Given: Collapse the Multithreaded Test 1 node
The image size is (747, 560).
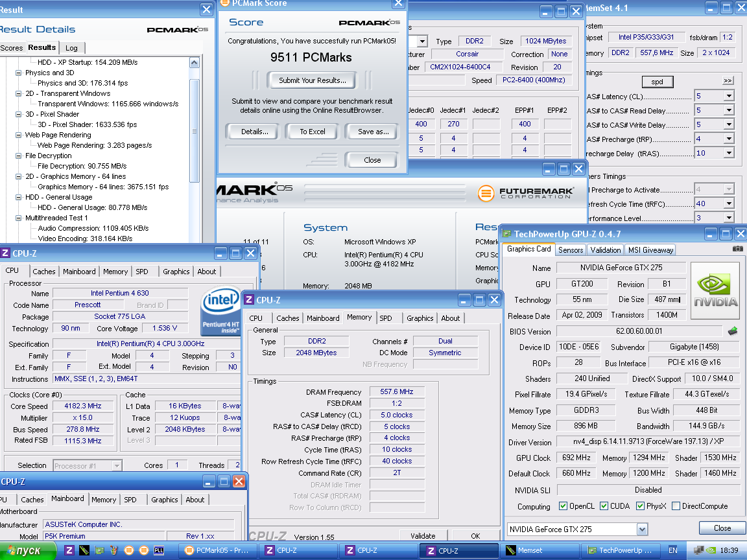Looking at the screenshot, I should [x=19, y=218].
